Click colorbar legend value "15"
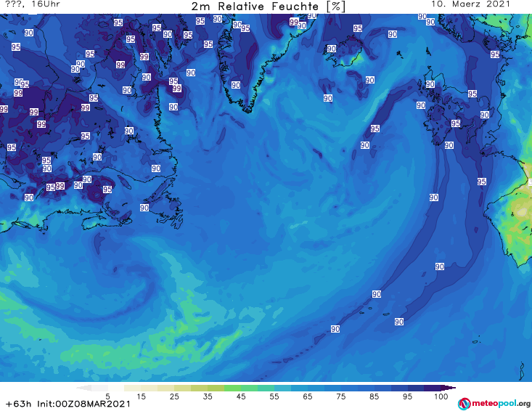Viewport: 532px width, 411px height. [141, 396]
